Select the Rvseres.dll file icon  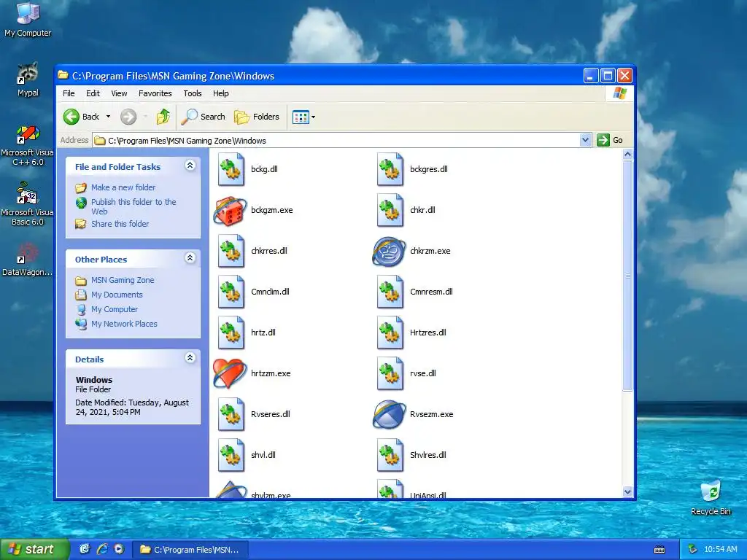231,414
